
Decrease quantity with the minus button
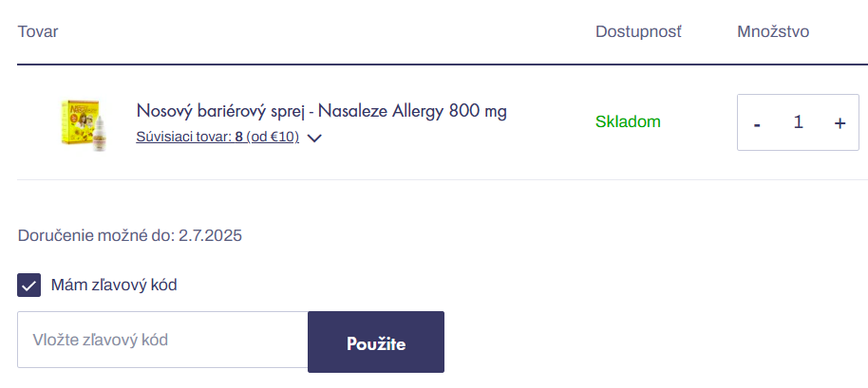[757, 123]
